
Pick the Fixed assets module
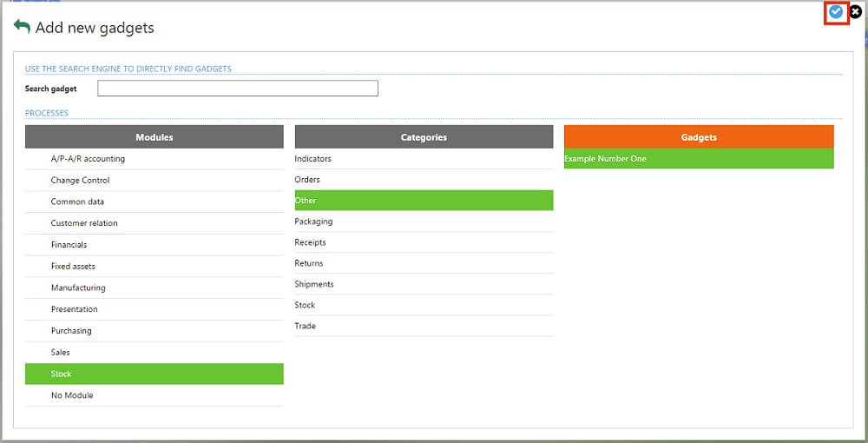[x=73, y=267]
